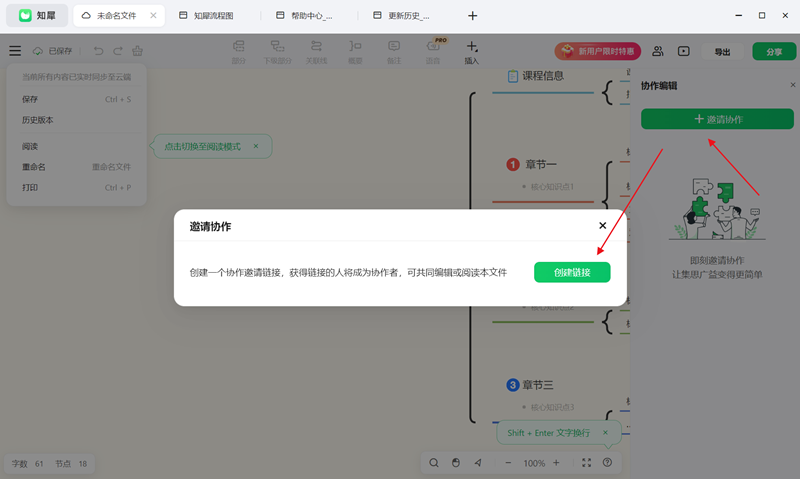Undo the last action
800x479 pixels.
click(98, 51)
